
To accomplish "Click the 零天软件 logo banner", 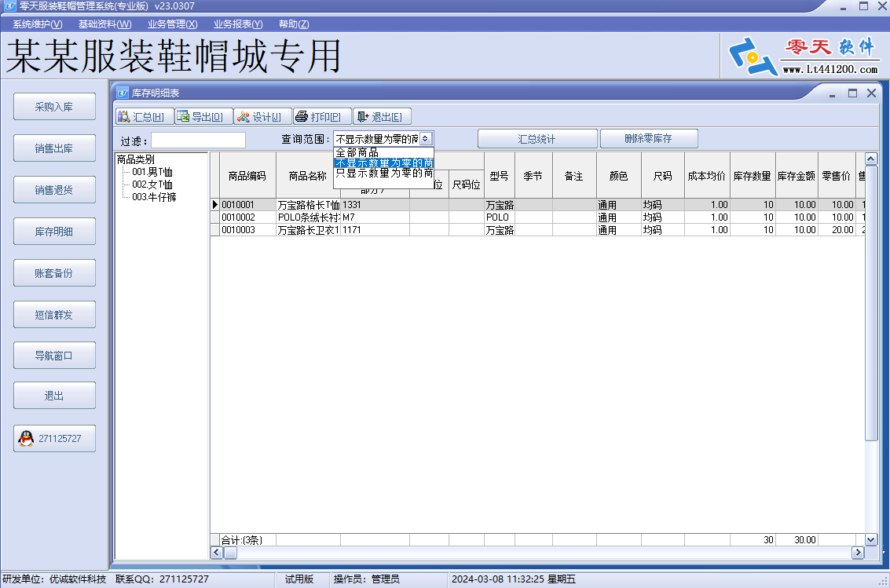I will (x=804, y=57).
